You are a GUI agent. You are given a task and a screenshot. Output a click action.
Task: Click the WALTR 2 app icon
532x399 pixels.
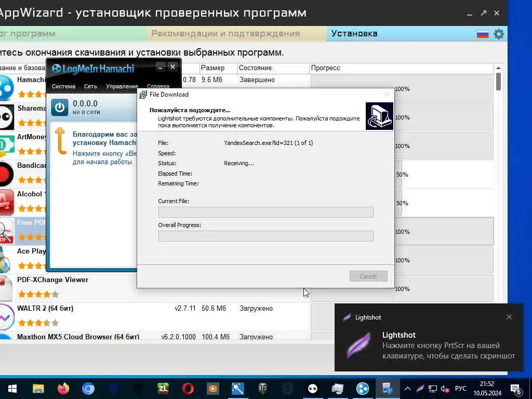(x=6, y=317)
